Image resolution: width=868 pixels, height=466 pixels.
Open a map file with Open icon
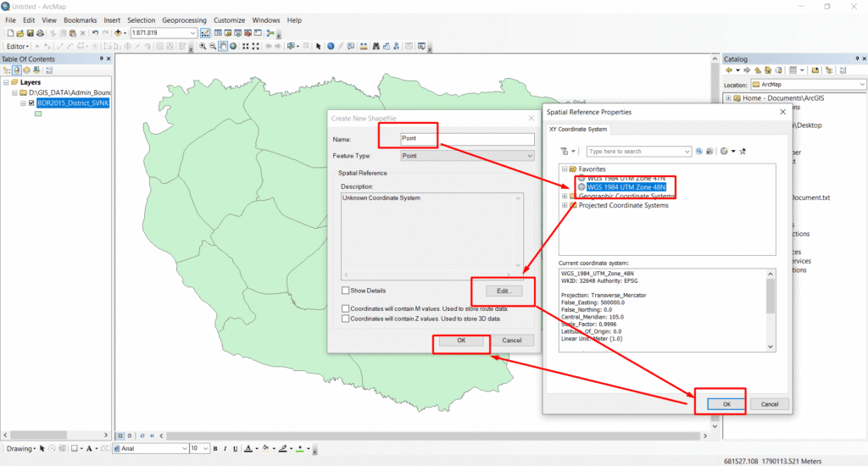coord(20,33)
